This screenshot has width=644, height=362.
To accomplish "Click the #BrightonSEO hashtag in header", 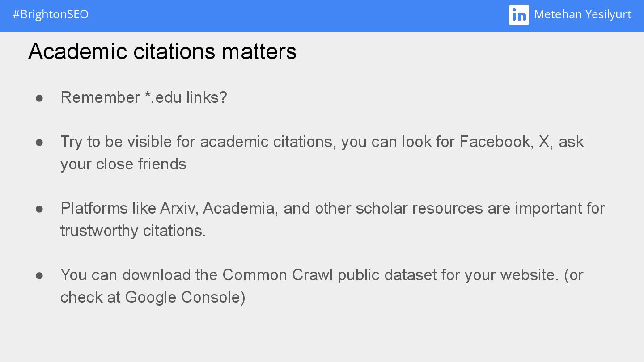I will pos(51,14).
